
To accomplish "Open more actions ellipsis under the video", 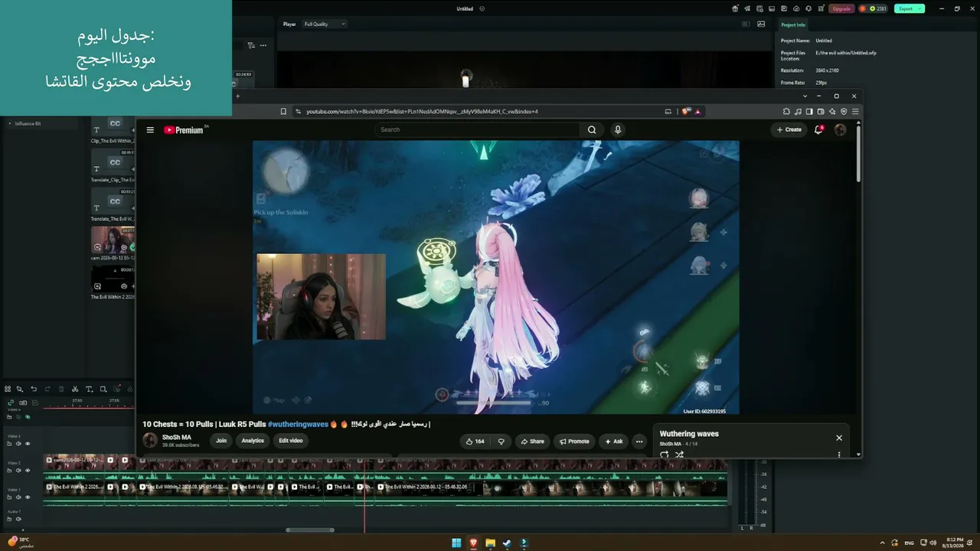I will pyautogui.click(x=639, y=442).
